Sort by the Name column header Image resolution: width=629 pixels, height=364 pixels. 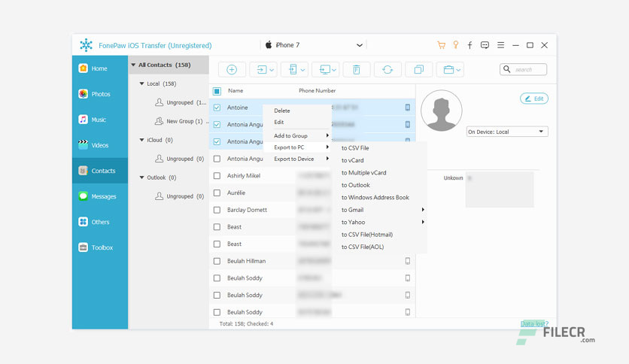tap(236, 91)
